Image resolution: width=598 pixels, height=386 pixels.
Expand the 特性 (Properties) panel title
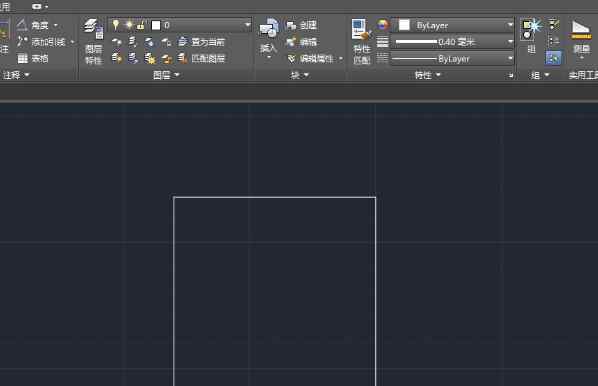(x=428, y=75)
